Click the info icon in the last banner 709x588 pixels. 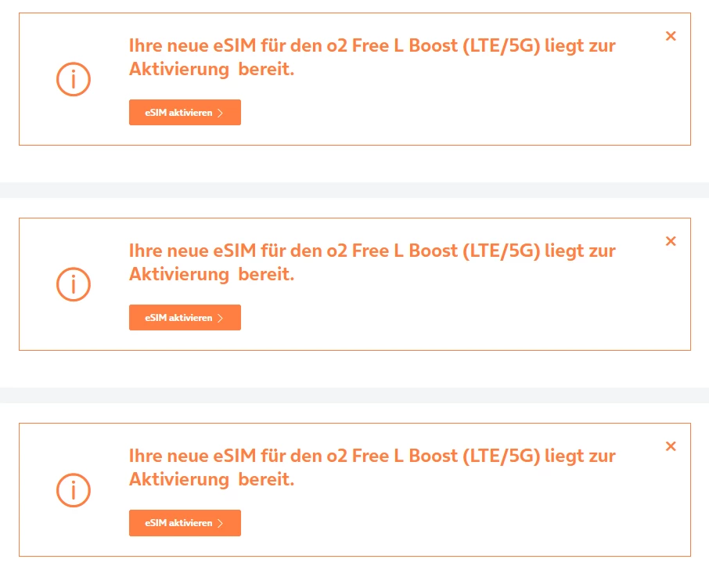(74, 489)
